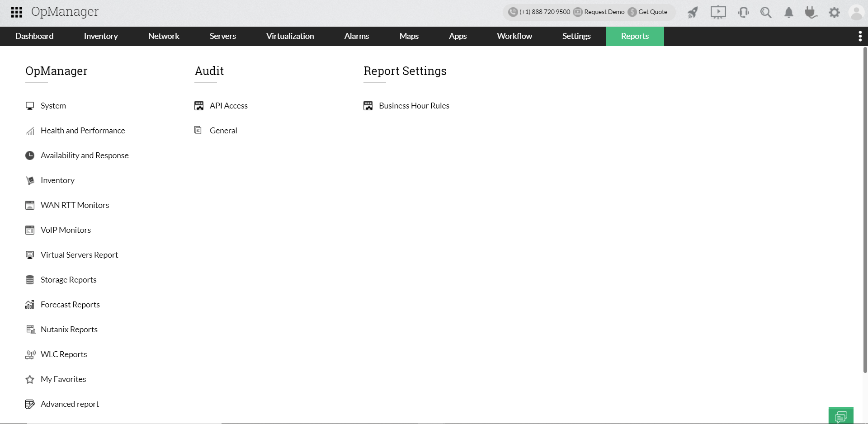Open the Settings tab in navigation bar
Image resolution: width=868 pixels, height=424 pixels.
click(x=576, y=36)
